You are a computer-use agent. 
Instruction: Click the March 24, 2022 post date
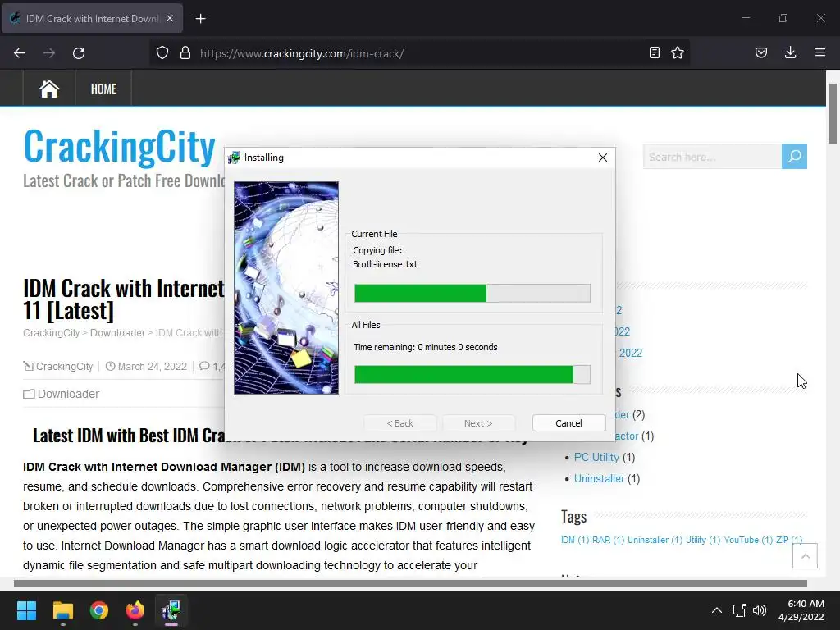(x=152, y=367)
